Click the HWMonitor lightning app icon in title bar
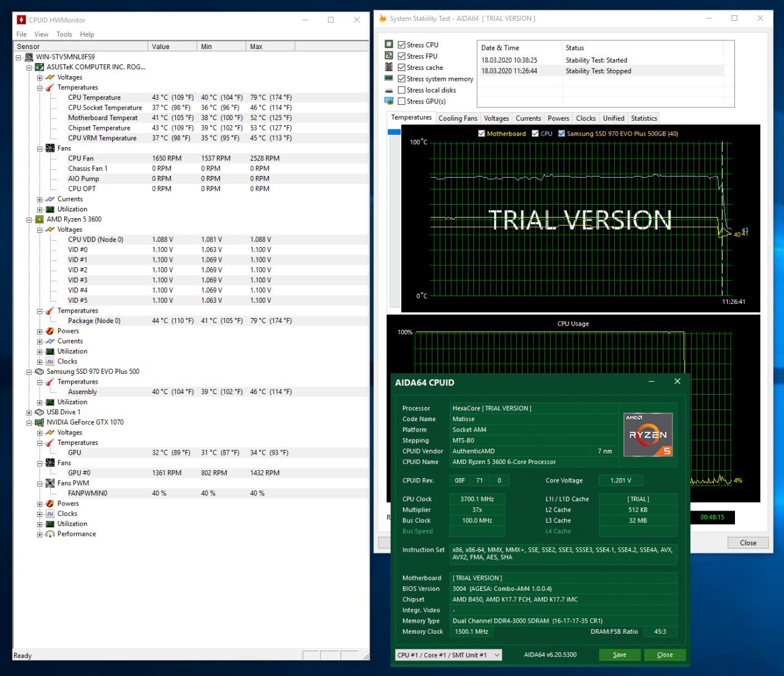The width and height of the screenshot is (784, 676). [21, 20]
